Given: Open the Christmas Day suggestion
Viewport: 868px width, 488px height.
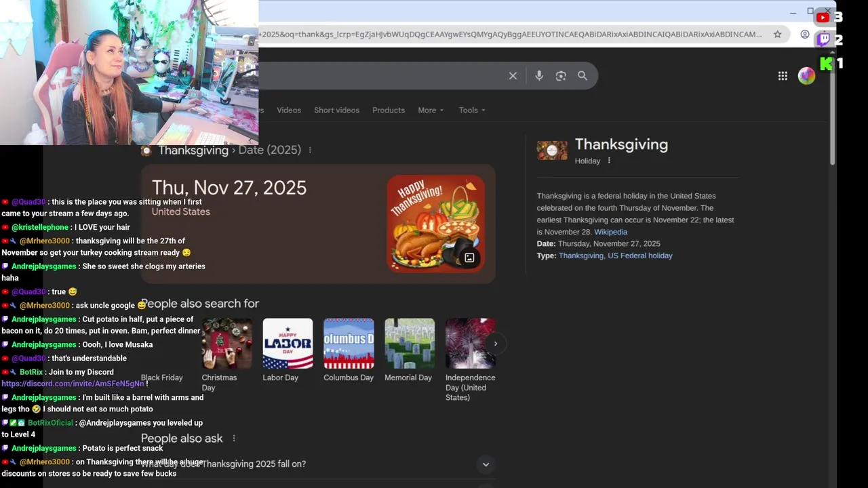Looking at the screenshot, I should (x=226, y=354).
